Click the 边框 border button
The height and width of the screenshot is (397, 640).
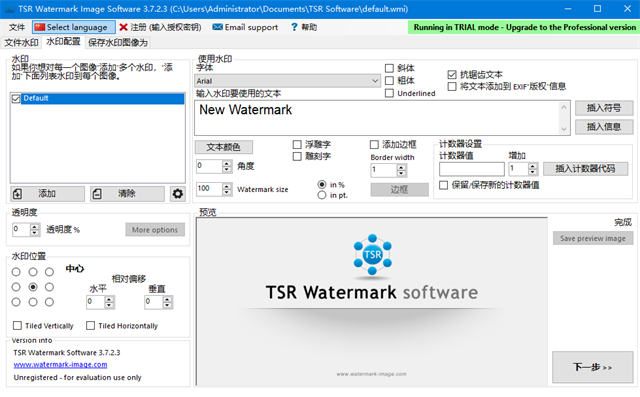(x=400, y=190)
